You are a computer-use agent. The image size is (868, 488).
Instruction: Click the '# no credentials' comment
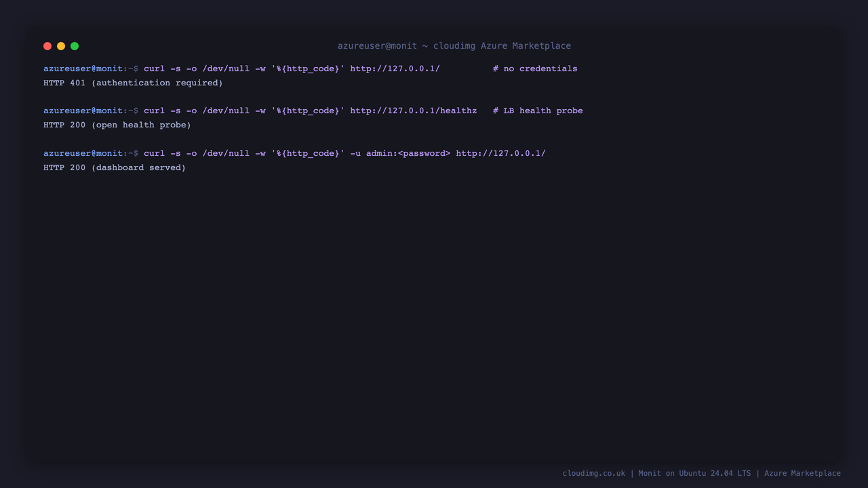pos(535,68)
